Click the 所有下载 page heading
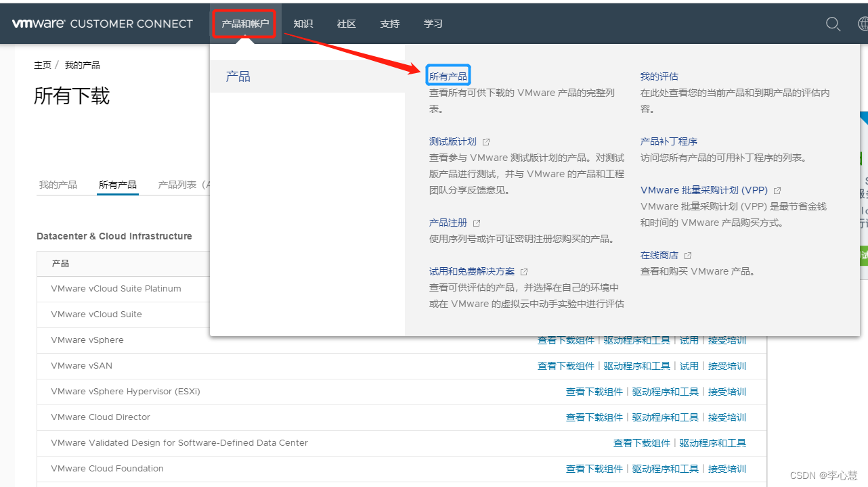This screenshot has height=487, width=868. pos(72,96)
